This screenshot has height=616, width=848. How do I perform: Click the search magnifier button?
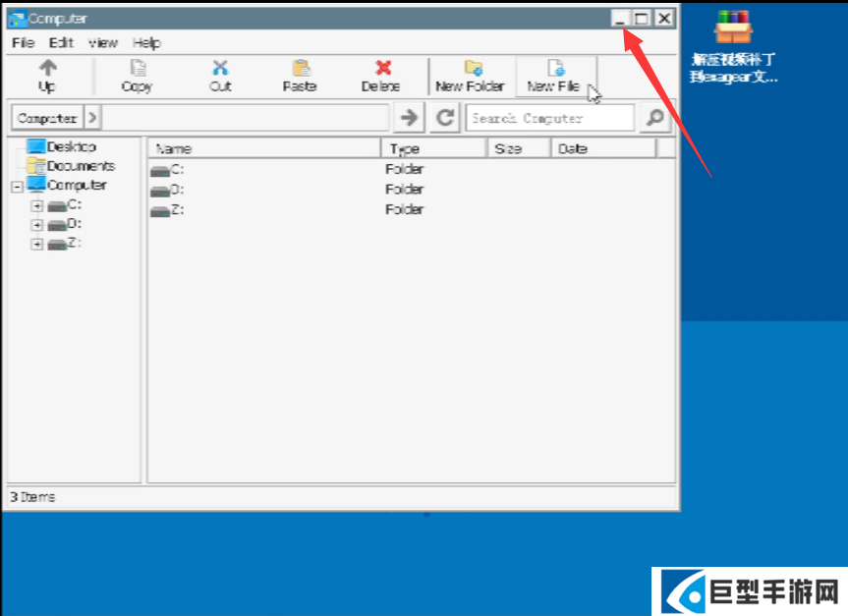[653, 118]
